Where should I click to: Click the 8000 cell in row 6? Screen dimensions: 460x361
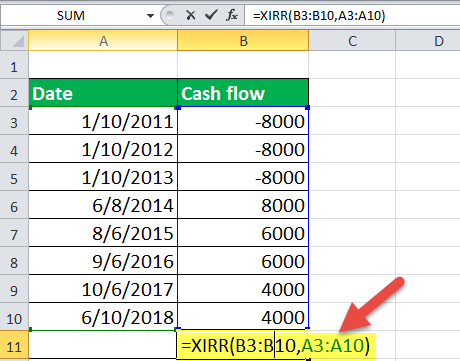click(243, 205)
